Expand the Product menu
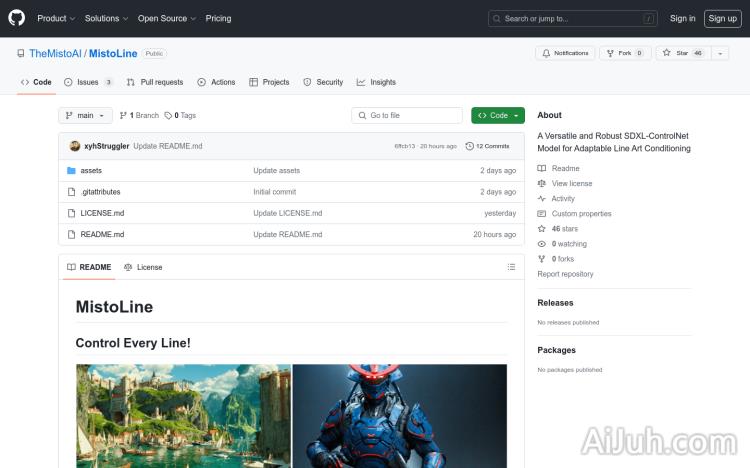 [55, 18]
